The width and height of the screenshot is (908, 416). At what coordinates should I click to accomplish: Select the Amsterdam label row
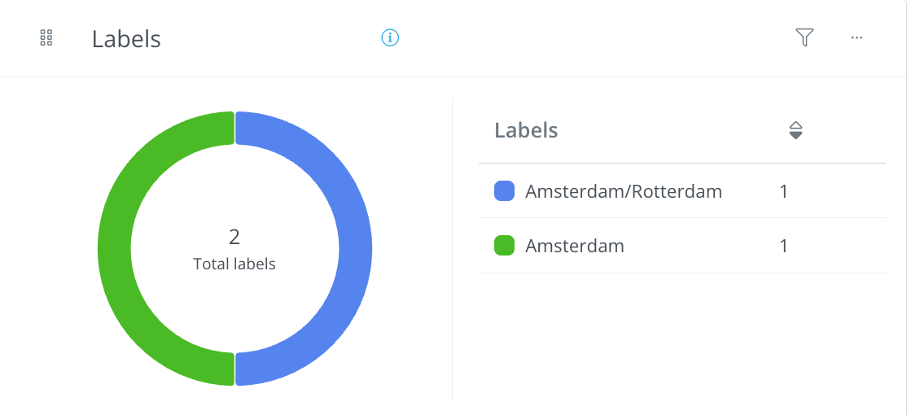[x=682, y=246]
